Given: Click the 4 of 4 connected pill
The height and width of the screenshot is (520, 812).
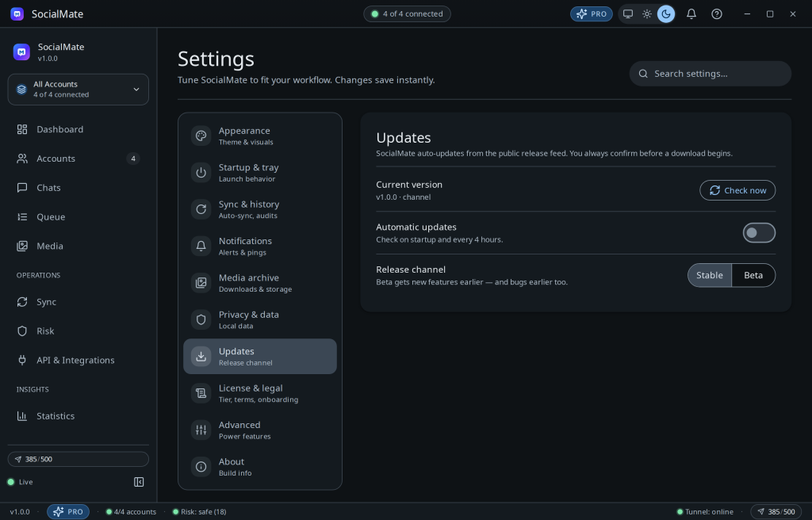Looking at the screenshot, I should [x=407, y=14].
